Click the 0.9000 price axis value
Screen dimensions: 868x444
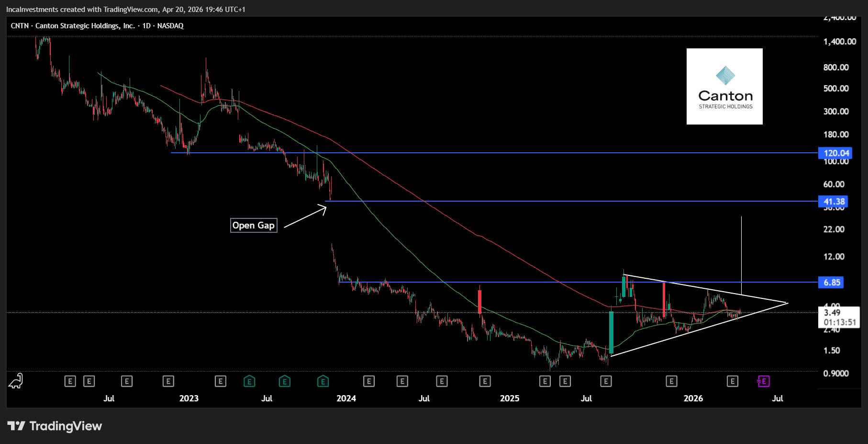tap(836, 374)
